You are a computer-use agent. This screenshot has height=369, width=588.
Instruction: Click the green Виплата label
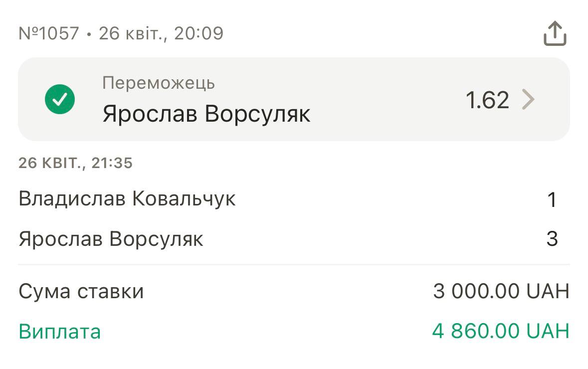tap(60, 332)
